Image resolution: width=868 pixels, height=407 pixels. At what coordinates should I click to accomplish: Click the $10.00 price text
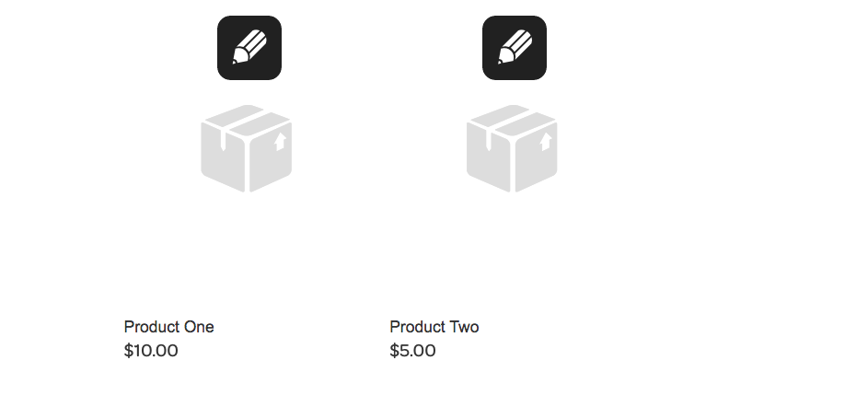pos(151,351)
